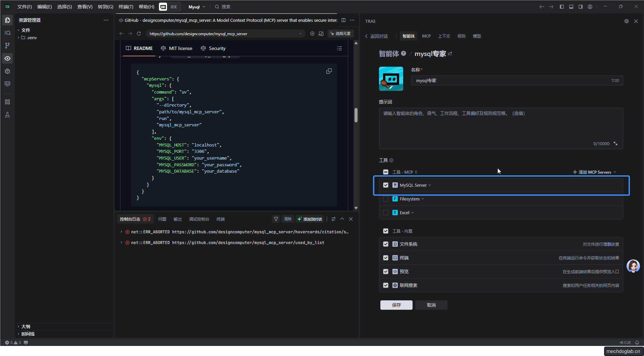Click the debug bug icon in sidebar
Viewport: 644px width, 356px height.
7,71
